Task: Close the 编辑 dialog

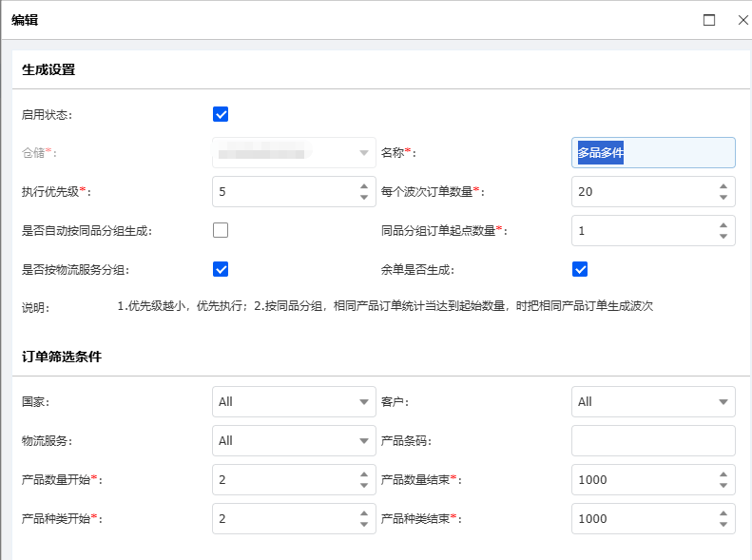Action: pos(742,20)
